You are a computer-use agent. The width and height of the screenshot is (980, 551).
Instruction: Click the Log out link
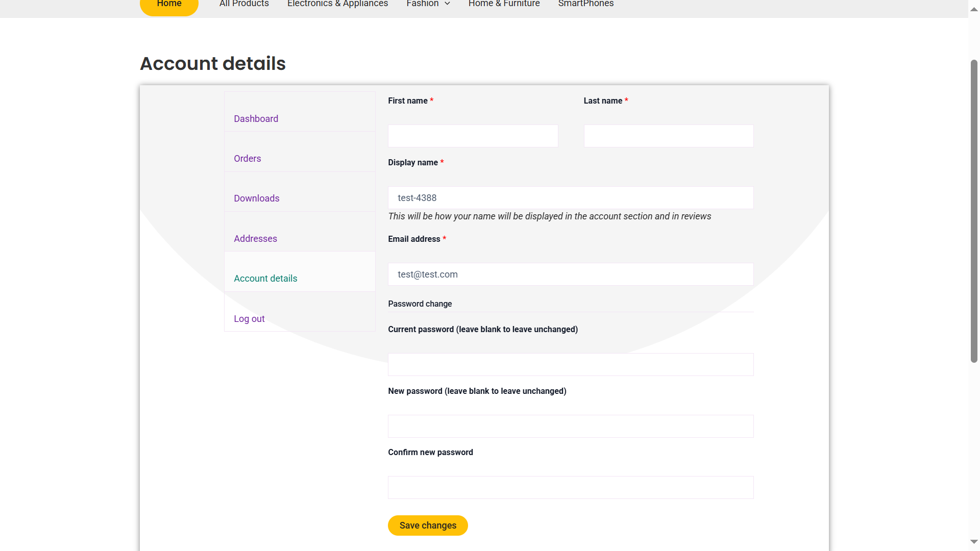coord(249,319)
